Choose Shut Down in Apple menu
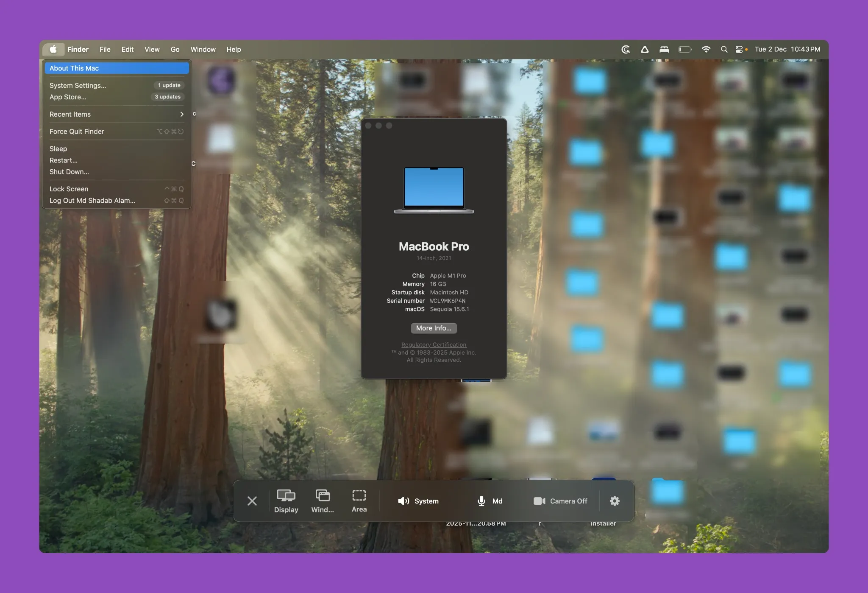 (117, 171)
